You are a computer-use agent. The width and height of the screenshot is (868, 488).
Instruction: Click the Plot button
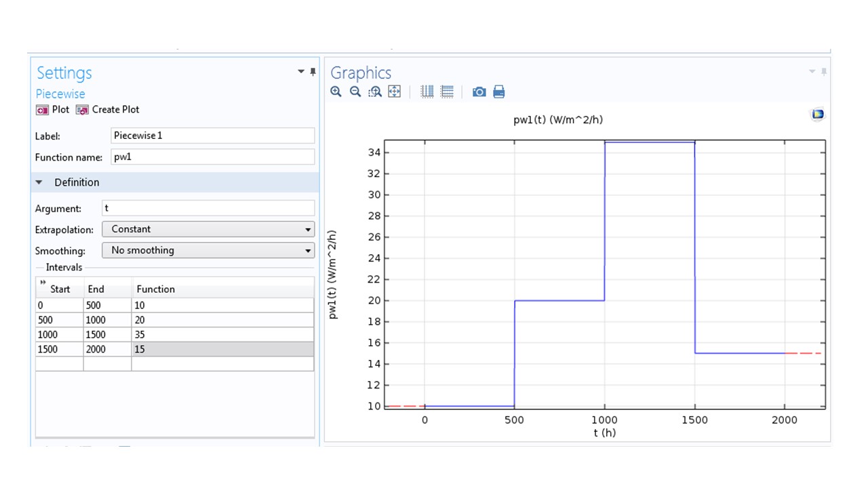(53, 109)
